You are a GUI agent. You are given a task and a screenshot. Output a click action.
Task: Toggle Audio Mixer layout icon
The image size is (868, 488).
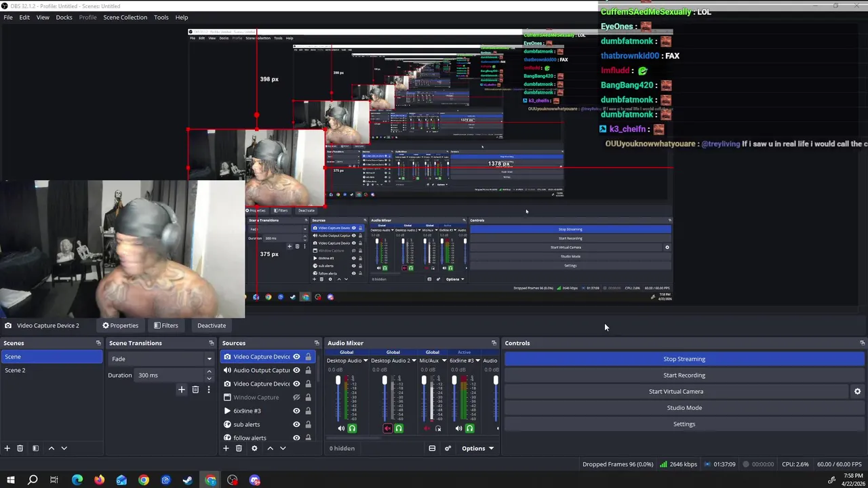tap(432, 448)
